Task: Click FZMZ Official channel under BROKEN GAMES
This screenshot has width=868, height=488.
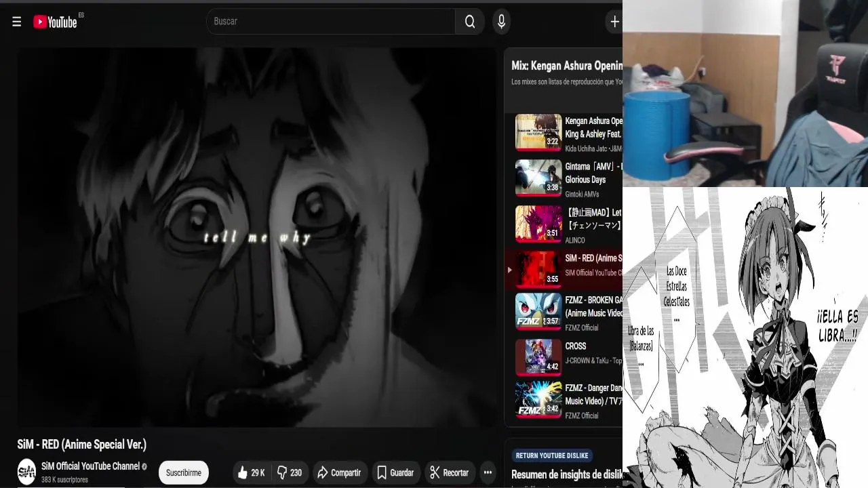Action: 582,327
